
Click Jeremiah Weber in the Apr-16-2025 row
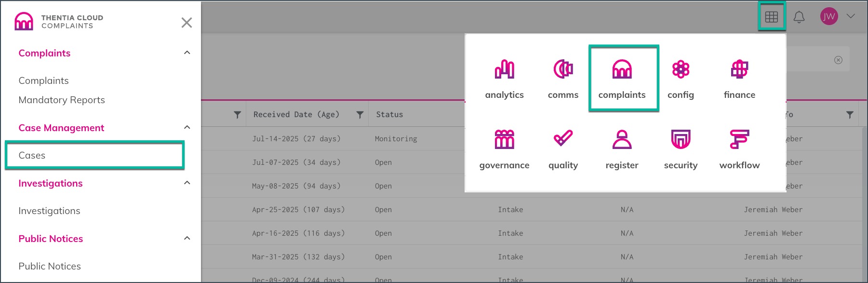point(773,233)
